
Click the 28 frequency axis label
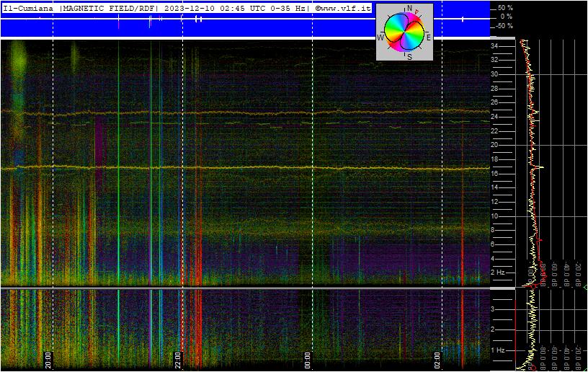tap(494, 89)
